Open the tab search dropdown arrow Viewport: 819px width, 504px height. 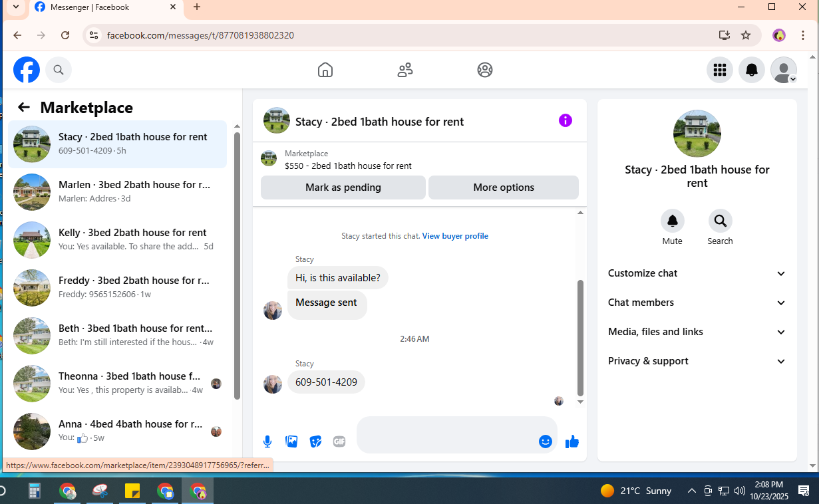click(x=16, y=7)
